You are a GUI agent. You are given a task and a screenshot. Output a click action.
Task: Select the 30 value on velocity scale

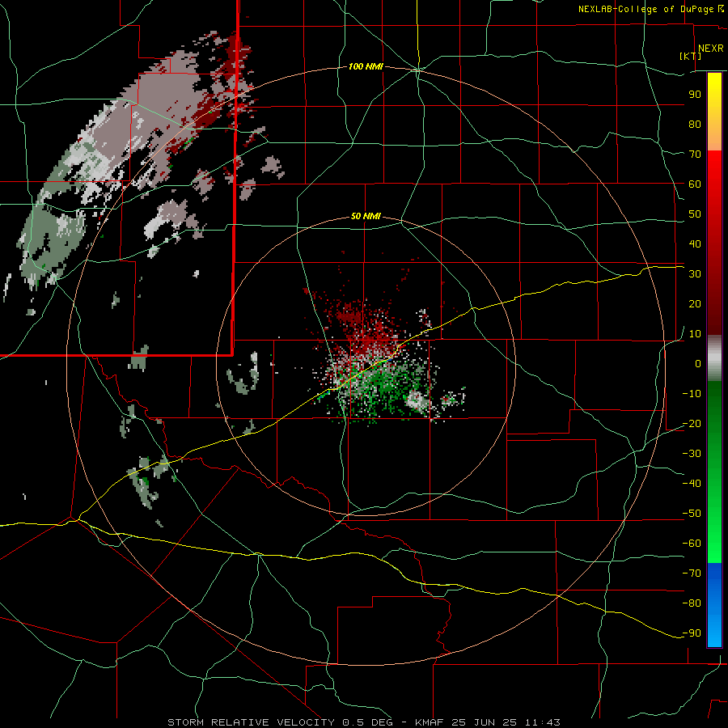(695, 274)
